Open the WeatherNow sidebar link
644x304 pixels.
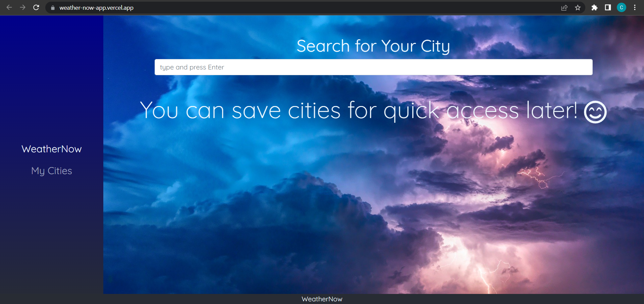pos(52,149)
